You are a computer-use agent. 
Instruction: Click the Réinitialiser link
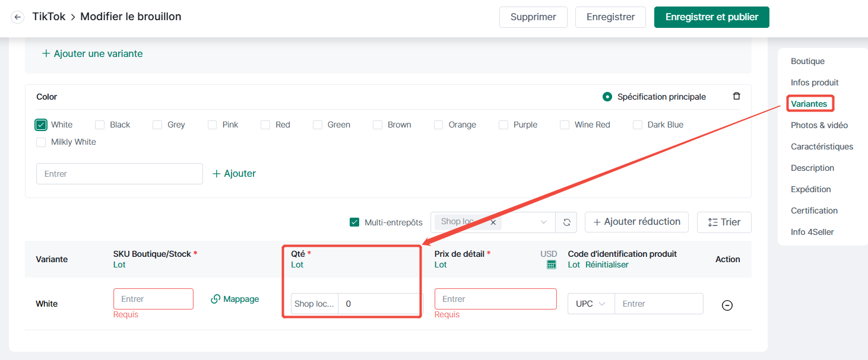(x=607, y=265)
